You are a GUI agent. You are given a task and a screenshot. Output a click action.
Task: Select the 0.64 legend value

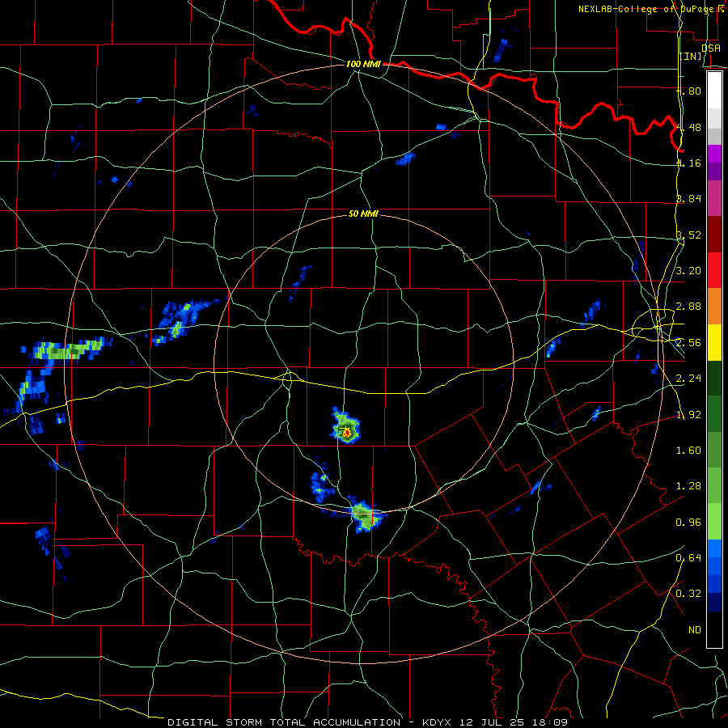688,558
